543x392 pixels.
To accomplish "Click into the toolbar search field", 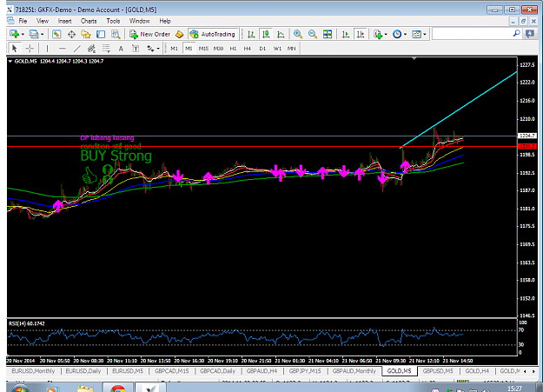I will 472,34.
